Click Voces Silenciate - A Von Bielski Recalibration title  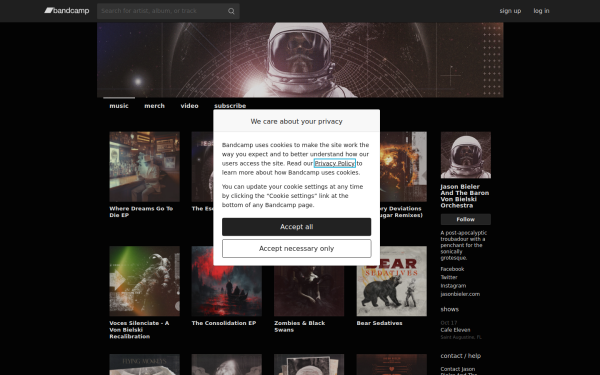tap(139, 330)
